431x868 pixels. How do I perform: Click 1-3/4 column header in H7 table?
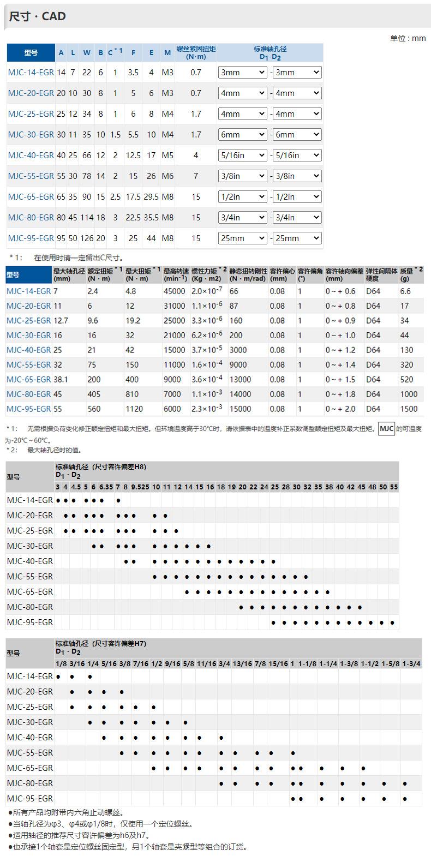click(x=411, y=663)
